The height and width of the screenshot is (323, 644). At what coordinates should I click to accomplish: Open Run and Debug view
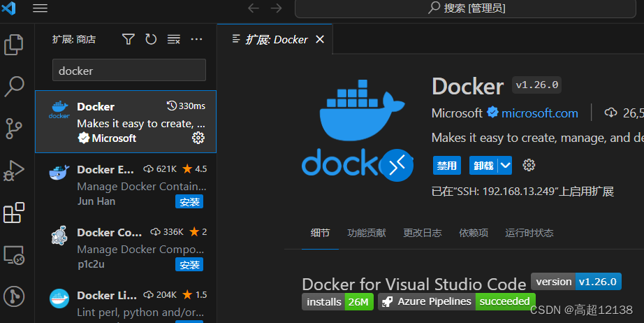pyautogui.click(x=14, y=171)
